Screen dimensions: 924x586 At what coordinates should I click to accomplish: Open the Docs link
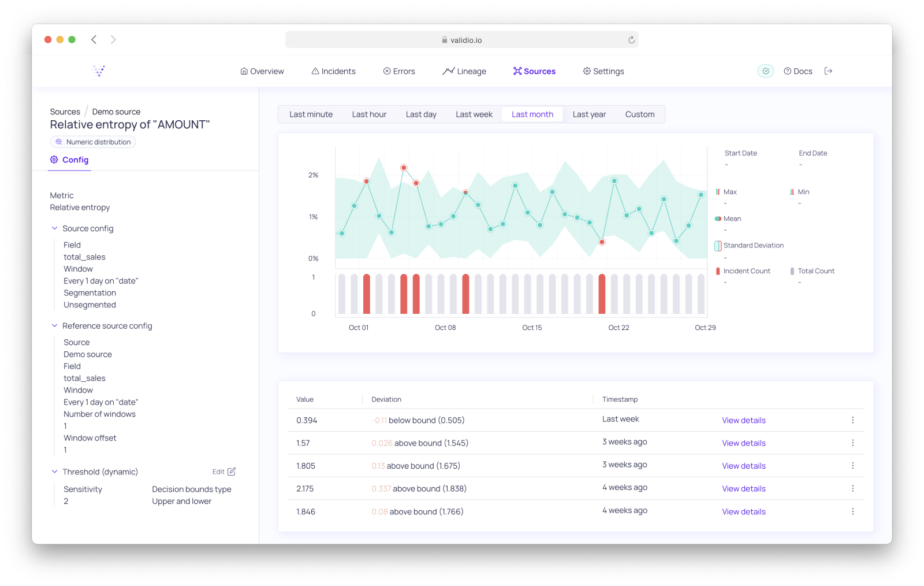point(798,71)
